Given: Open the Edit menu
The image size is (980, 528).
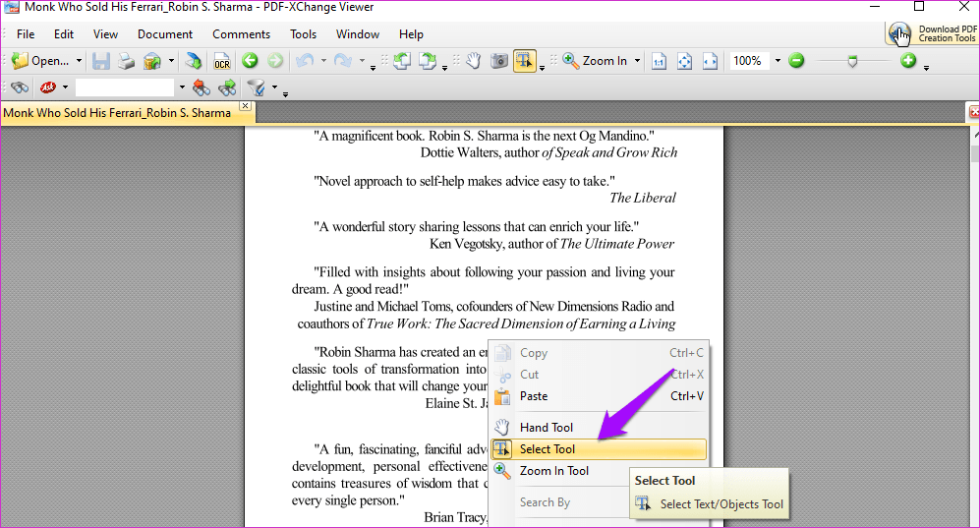Looking at the screenshot, I should pyautogui.click(x=64, y=34).
